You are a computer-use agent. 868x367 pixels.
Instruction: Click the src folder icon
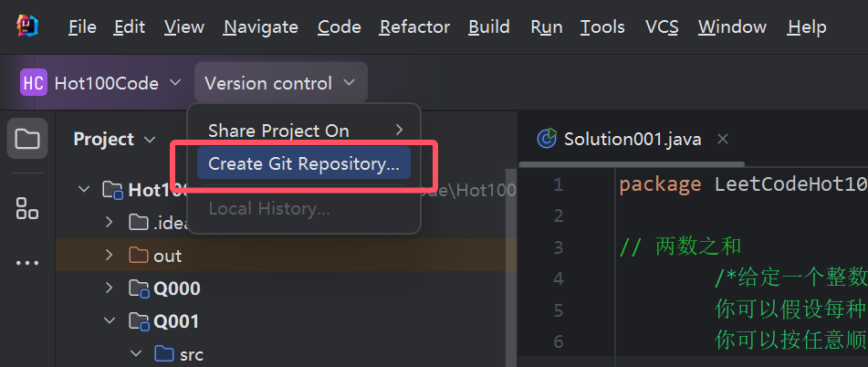(x=164, y=354)
